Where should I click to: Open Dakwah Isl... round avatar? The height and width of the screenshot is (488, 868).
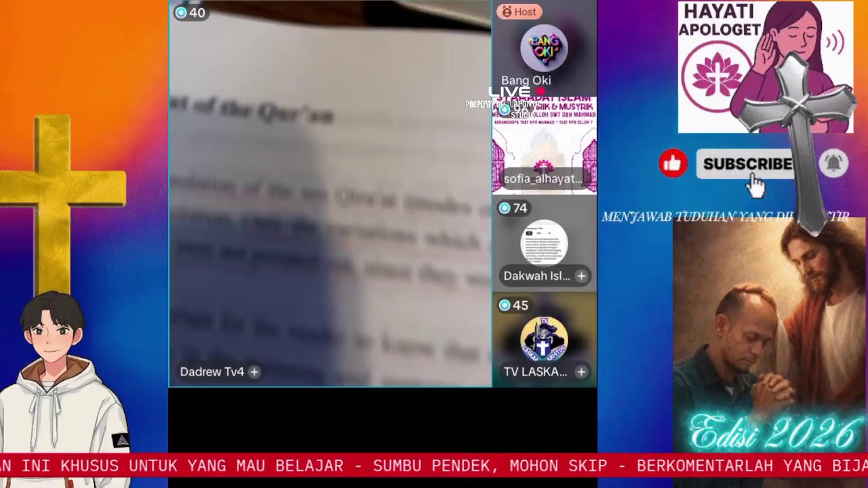544,243
